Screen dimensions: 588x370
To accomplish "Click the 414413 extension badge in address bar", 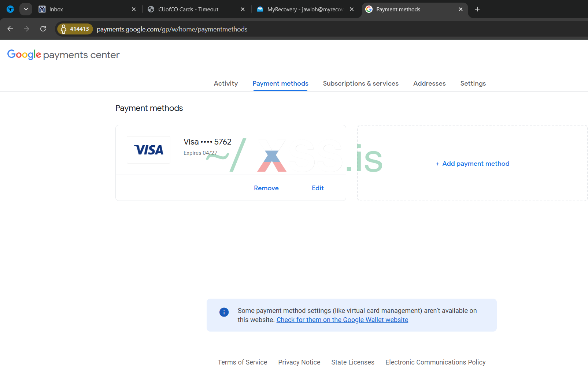I will 75,29.
